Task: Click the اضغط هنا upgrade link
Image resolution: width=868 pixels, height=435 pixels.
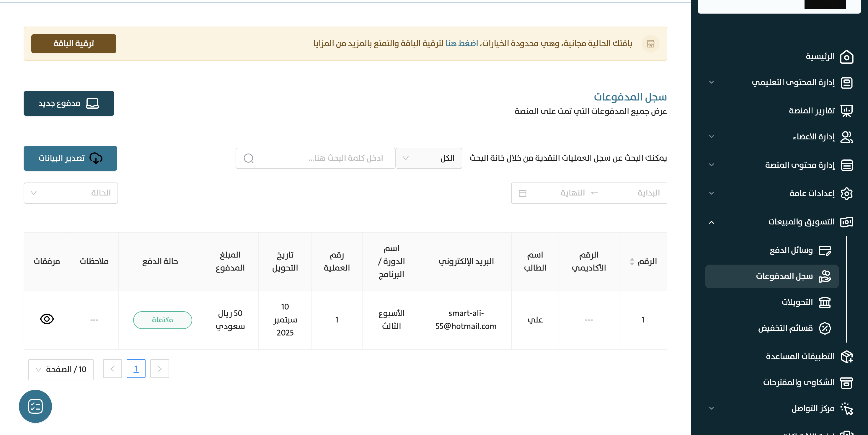Action: [462, 43]
